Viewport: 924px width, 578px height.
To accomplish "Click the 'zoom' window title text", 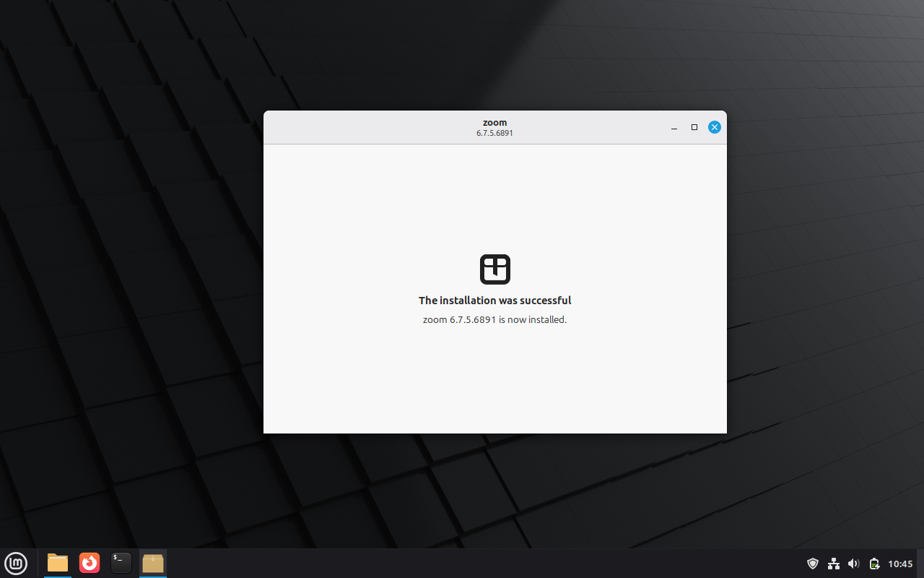I will 494,123.
